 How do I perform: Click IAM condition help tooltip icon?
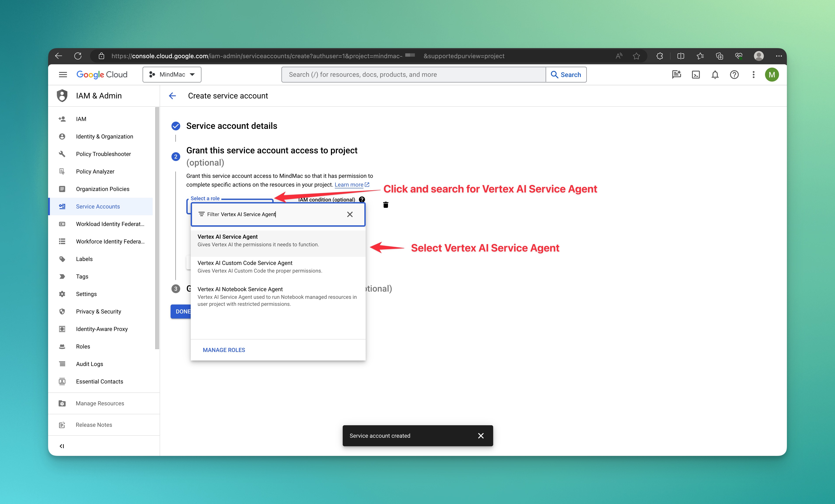click(362, 199)
